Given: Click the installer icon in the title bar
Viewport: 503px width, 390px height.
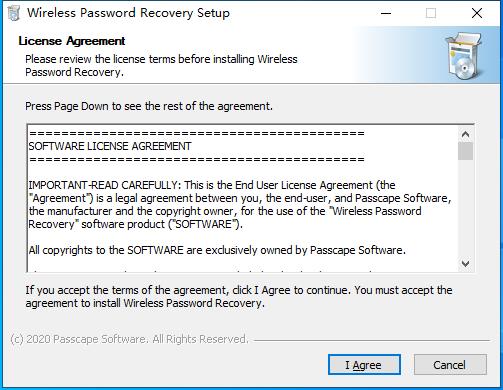Looking at the screenshot, I should coord(14,13).
